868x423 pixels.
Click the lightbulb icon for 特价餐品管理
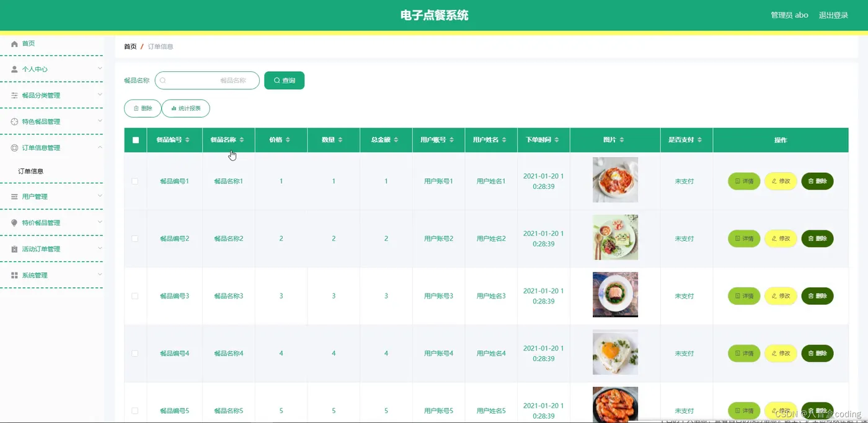[x=14, y=223]
